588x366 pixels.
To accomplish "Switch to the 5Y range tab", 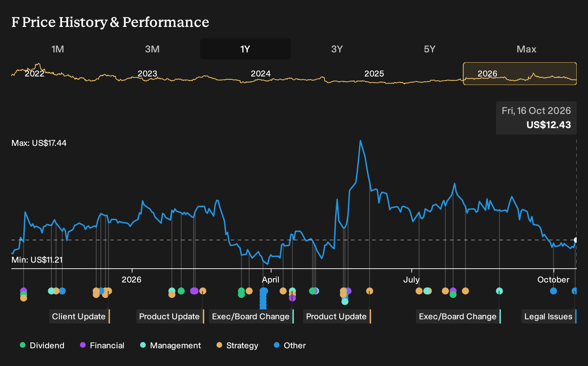I will (x=430, y=49).
